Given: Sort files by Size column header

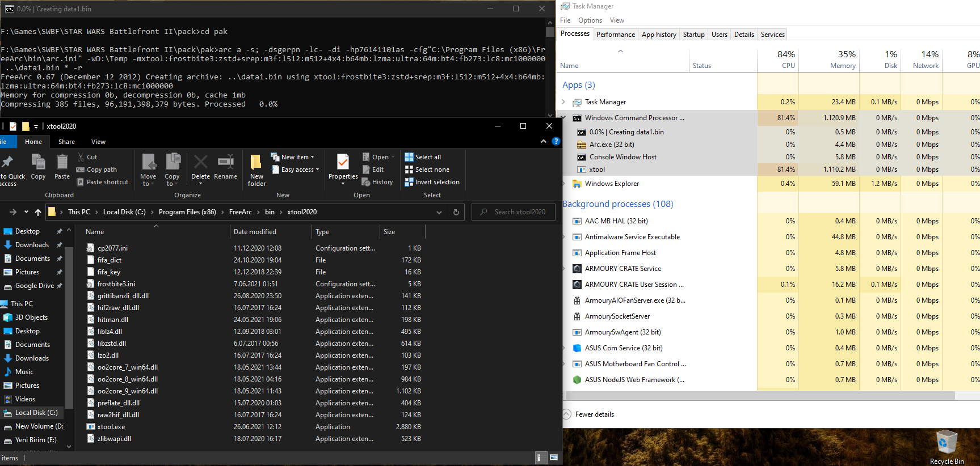Looking at the screenshot, I should coord(402,232).
